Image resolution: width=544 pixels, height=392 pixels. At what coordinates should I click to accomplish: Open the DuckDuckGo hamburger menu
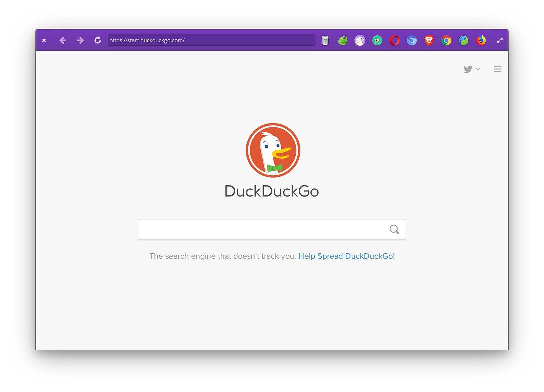click(x=497, y=69)
